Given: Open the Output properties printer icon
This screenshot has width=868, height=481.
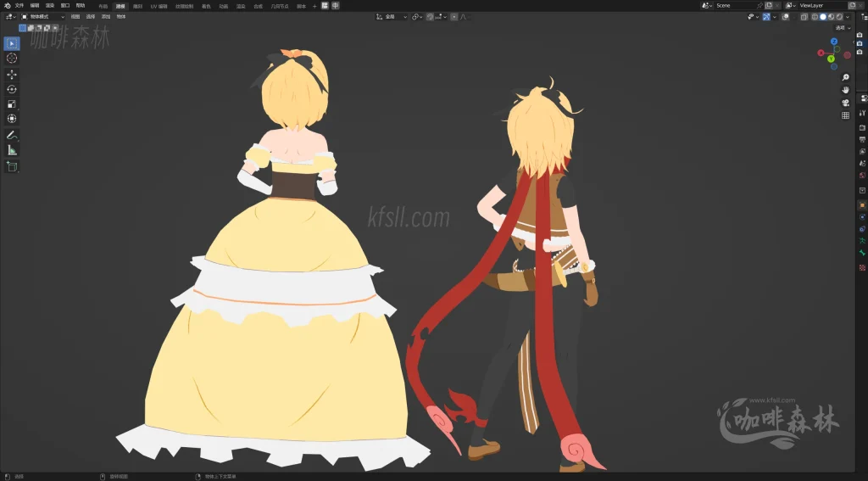Looking at the screenshot, I should (862, 140).
